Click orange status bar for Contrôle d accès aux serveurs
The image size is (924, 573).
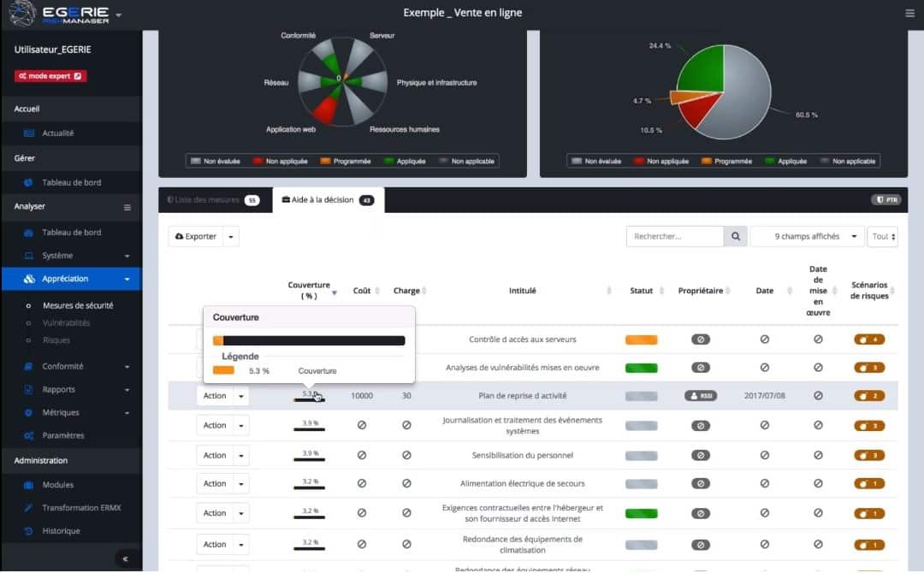point(641,340)
